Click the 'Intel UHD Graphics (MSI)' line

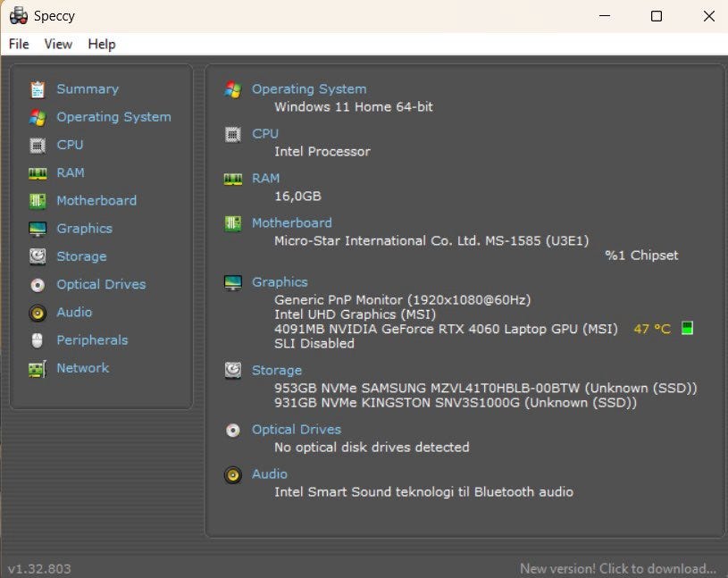click(356, 314)
